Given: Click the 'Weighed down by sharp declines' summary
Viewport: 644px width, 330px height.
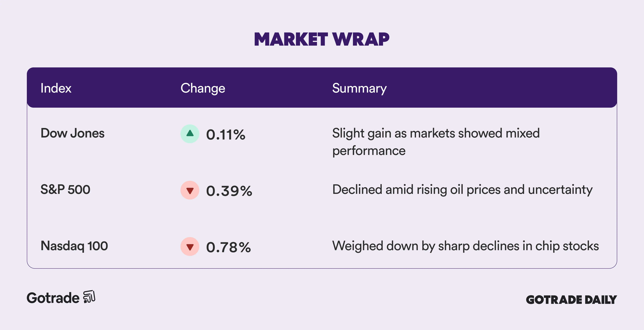Looking at the screenshot, I should tap(465, 246).
